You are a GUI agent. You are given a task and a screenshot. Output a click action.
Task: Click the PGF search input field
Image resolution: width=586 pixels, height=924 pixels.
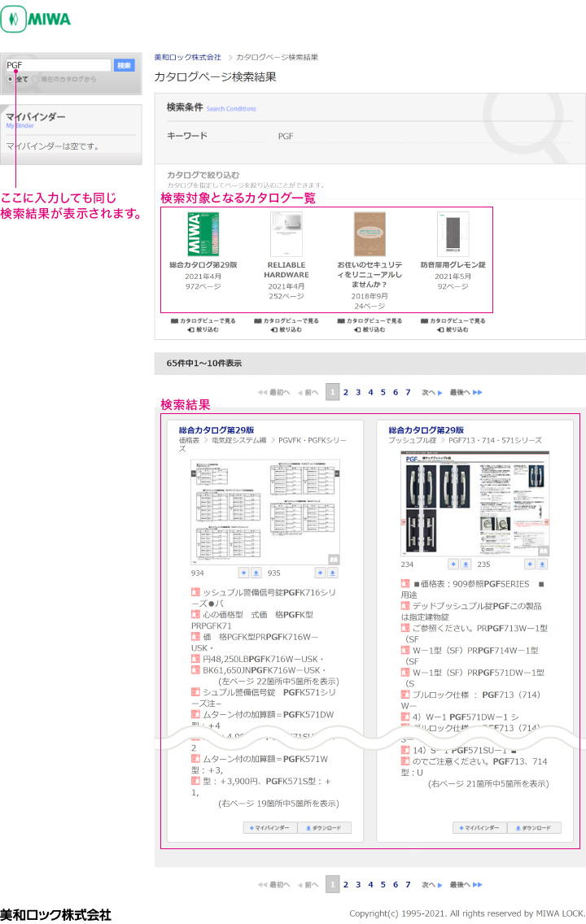pos(58,65)
